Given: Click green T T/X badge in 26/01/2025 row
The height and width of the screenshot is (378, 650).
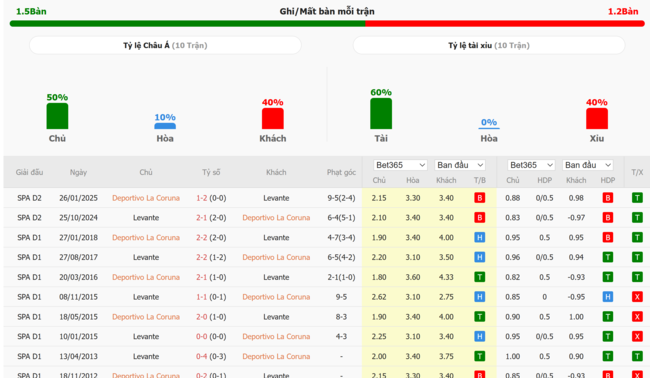Looking at the screenshot, I should [637, 198].
